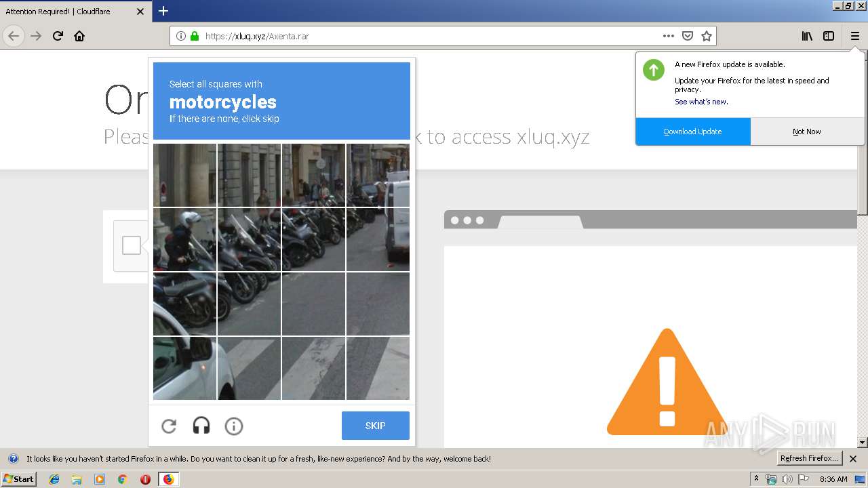The image size is (868, 488).
Task: Click the Refresh Firefox button
Action: pos(809,458)
